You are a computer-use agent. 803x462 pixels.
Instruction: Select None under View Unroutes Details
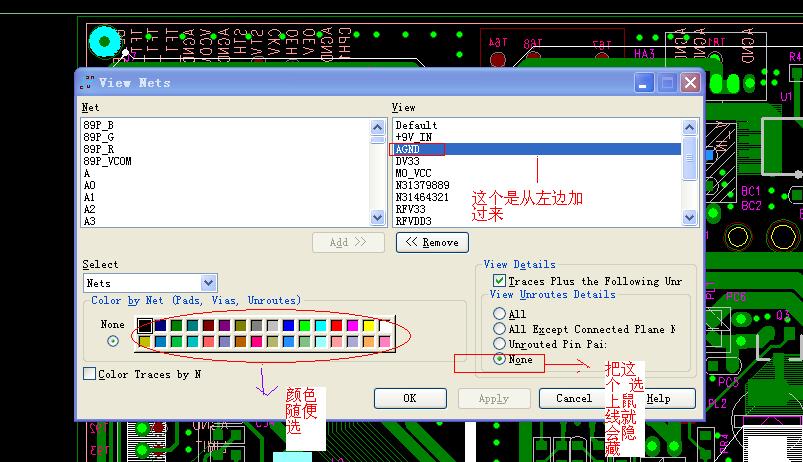(499, 359)
